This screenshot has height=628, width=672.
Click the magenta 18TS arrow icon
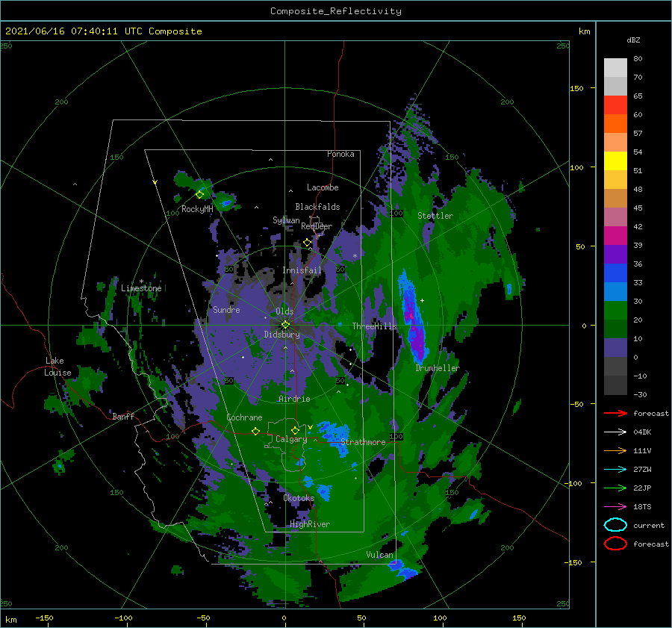coord(615,507)
